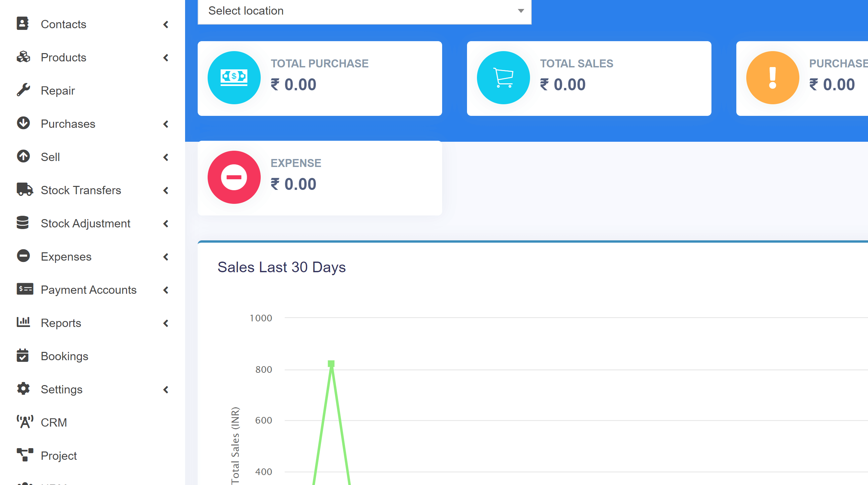Open the Project module link
Screen dimensions: 868x485
tap(59, 456)
